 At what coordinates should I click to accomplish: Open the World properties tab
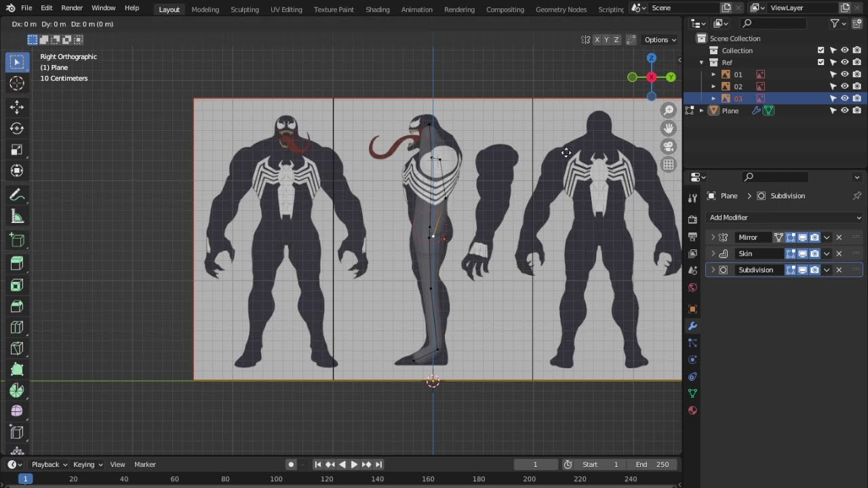click(692, 287)
